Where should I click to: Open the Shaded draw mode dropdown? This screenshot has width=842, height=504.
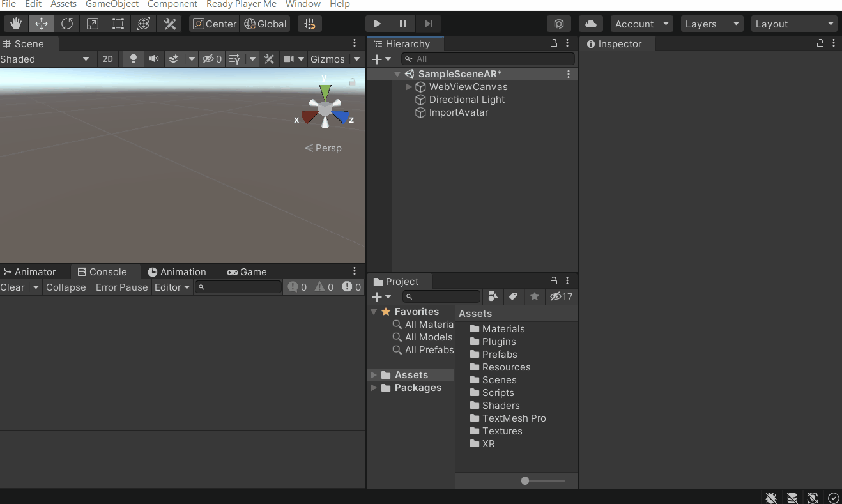45,59
